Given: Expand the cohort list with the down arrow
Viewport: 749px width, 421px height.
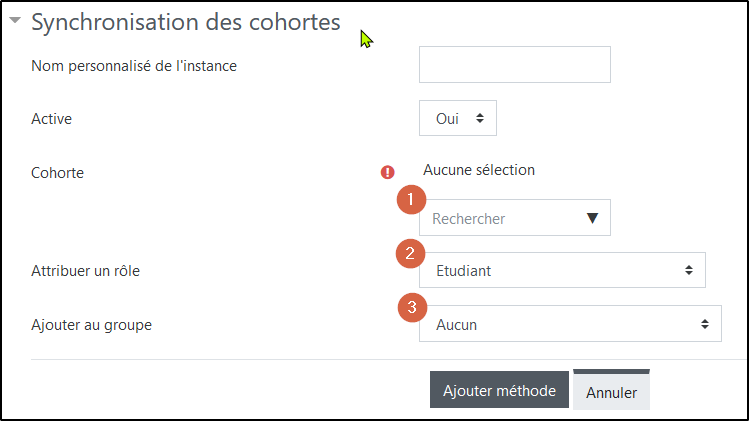Looking at the screenshot, I should (x=592, y=218).
